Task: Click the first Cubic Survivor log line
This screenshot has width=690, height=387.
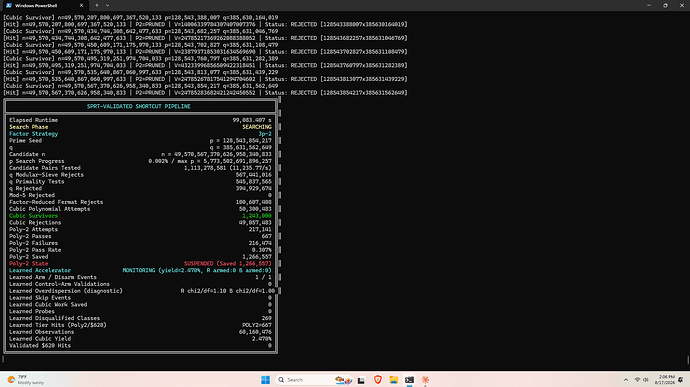Action: click(140, 18)
